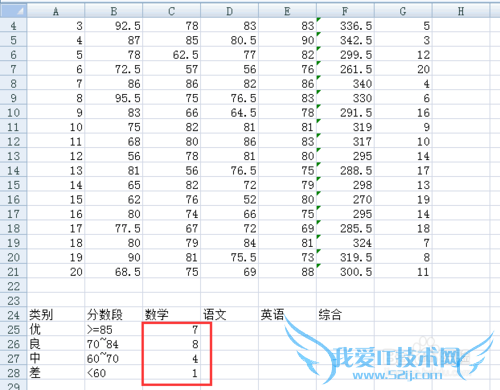Click the total cell 288.5

pos(345,170)
